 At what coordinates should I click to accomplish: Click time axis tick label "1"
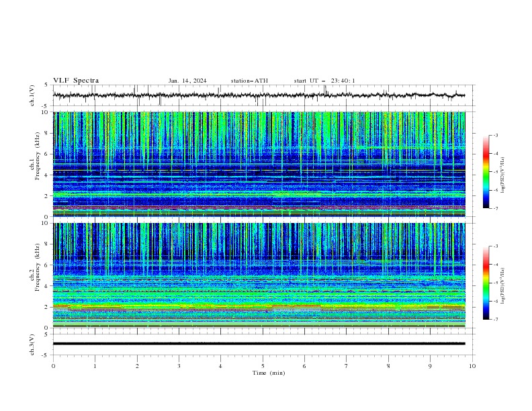tap(95, 366)
